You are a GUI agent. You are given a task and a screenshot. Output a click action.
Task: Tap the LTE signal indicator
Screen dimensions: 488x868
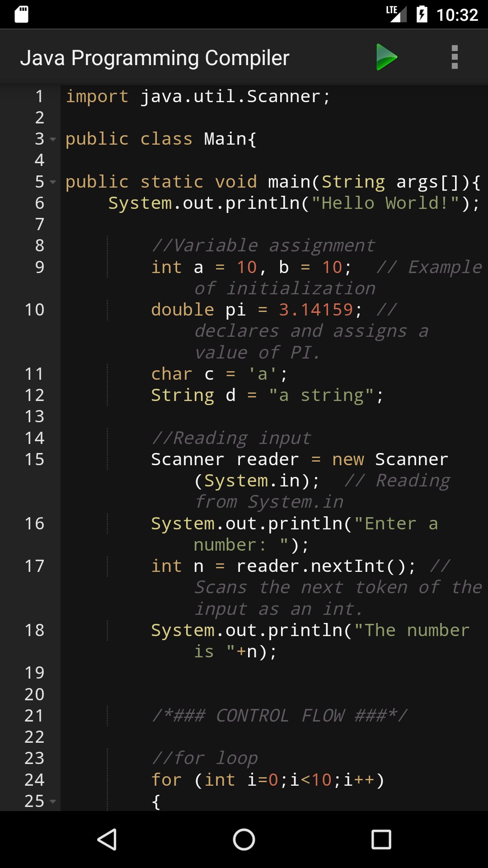coord(396,14)
